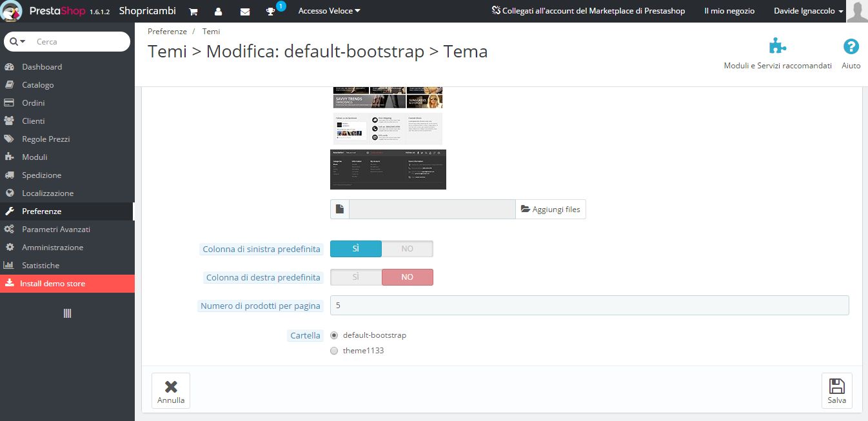Open the messages envelope icon
The height and width of the screenshot is (421, 868).
pos(245,12)
